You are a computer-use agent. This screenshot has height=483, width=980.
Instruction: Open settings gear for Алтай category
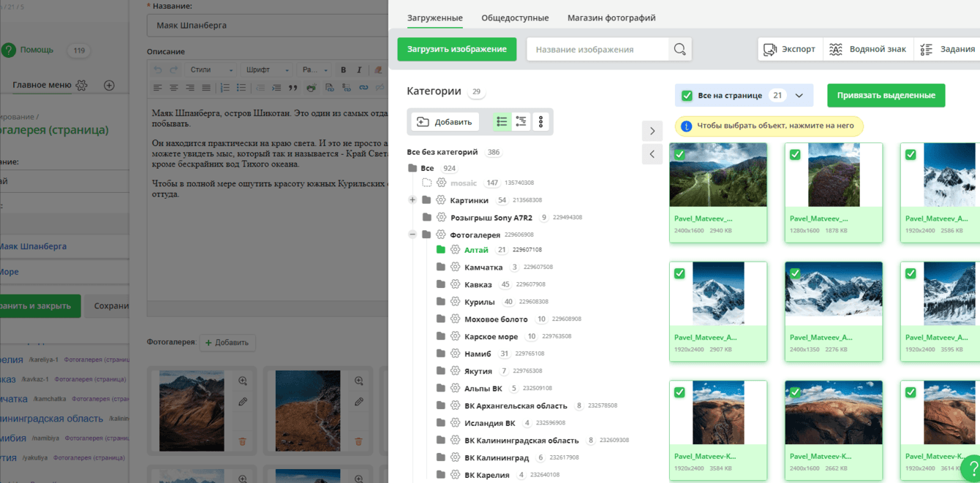[455, 250]
